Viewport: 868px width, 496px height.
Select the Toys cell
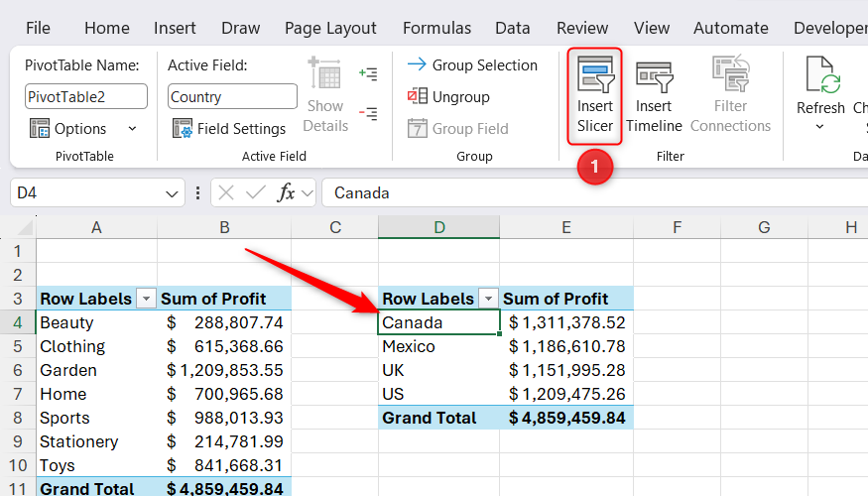[x=96, y=465]
